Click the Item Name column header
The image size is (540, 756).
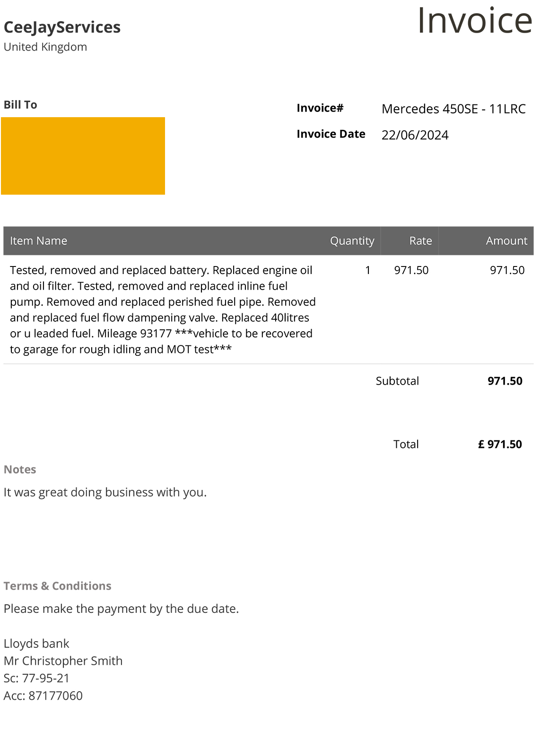coord(38,241)
